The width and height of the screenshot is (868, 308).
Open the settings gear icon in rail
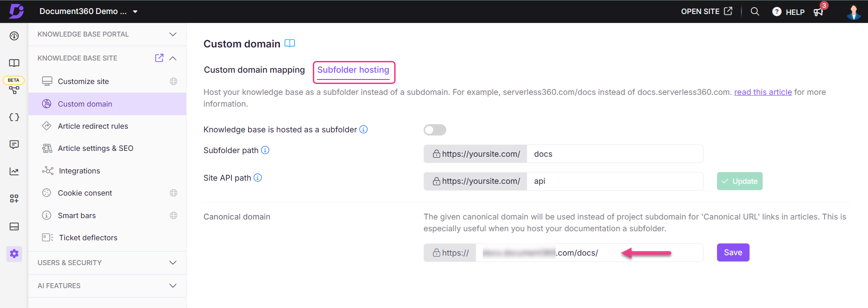pyautogui.click(x=14, y=254)
